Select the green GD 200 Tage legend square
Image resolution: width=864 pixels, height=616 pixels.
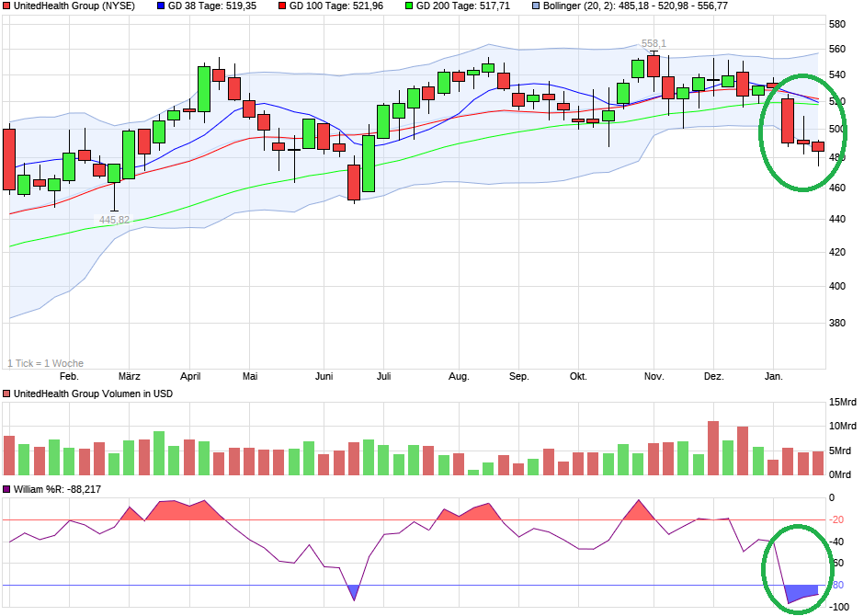(x=411, y=7)
